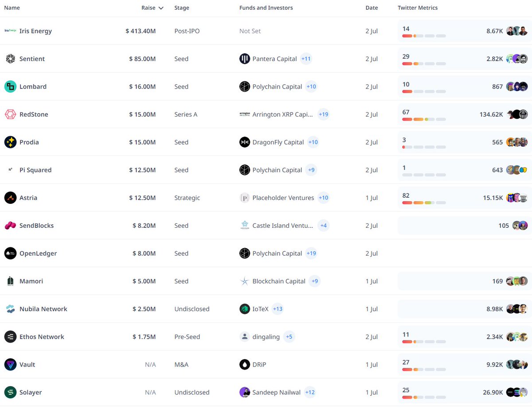Viewport: 532px width, 410px height.
Task: Sort the table by the Raise column
Action: [152, 8]
